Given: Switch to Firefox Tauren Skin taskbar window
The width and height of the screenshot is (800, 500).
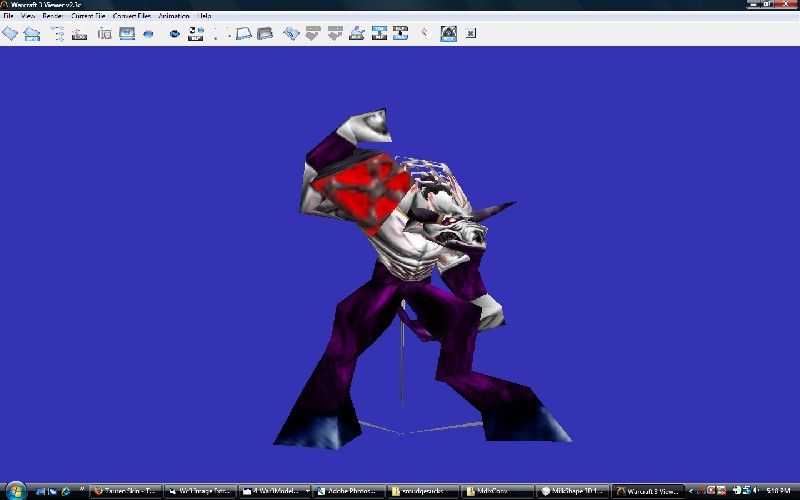Looking at the screenshot, I should (126, 491).
